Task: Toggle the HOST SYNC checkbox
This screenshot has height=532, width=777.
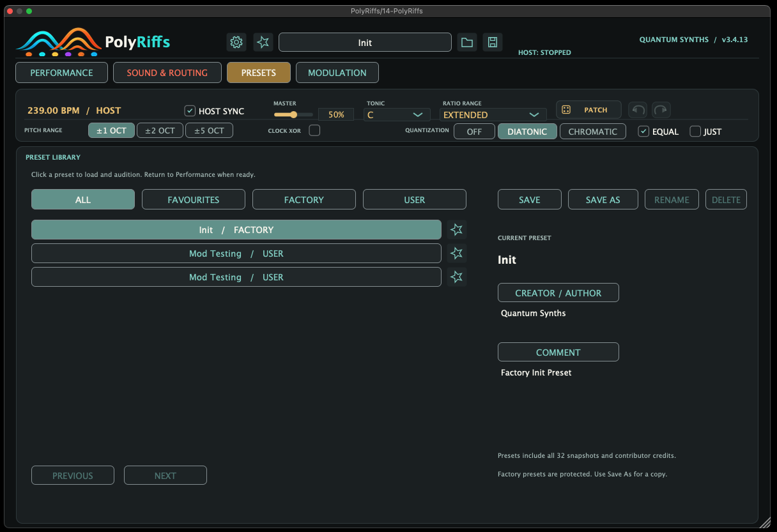Action: 190,111
